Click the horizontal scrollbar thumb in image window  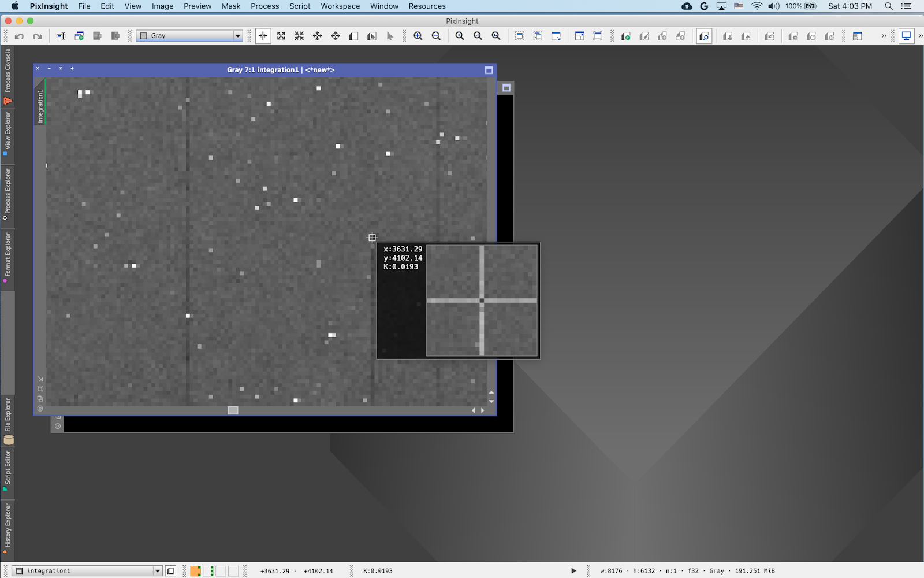click(233, 410)
